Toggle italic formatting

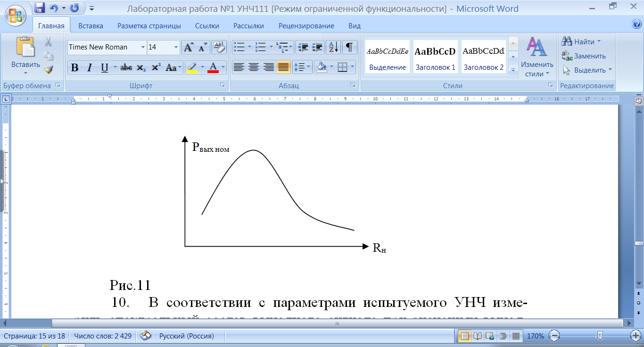tap(89, 67)
